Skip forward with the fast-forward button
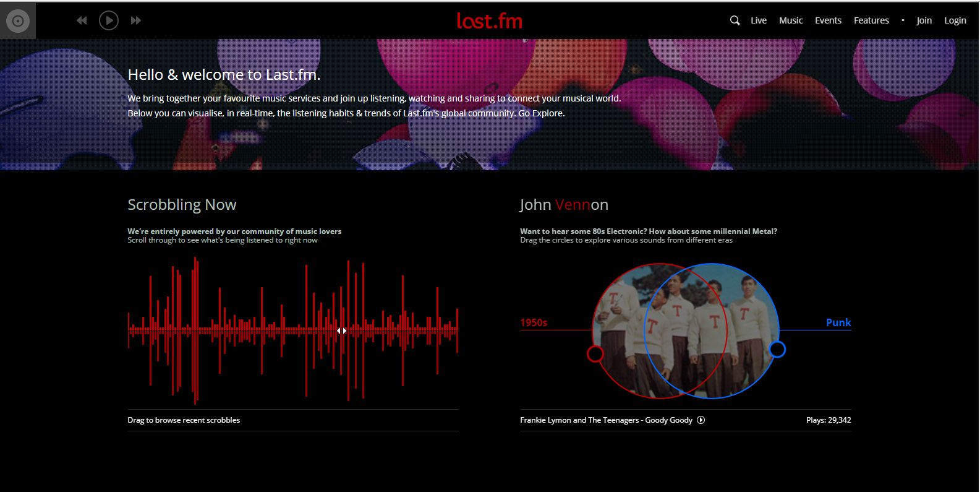 [x=136, y=20]
